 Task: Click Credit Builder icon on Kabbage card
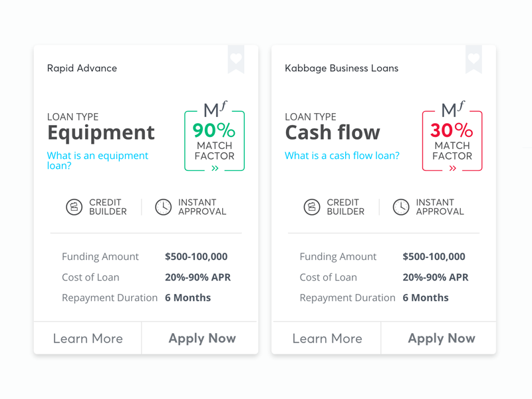(312, 207)
